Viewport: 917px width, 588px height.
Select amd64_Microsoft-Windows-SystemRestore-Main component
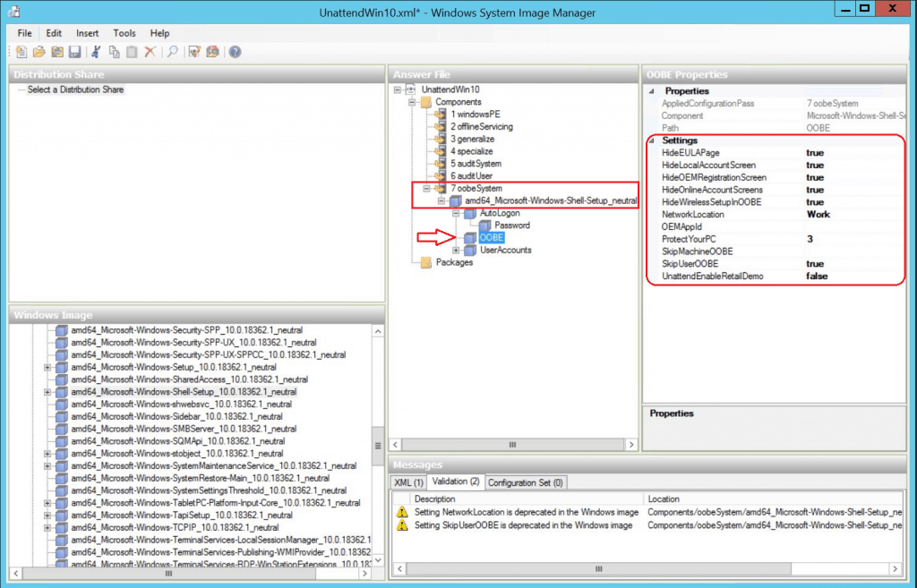200,478
